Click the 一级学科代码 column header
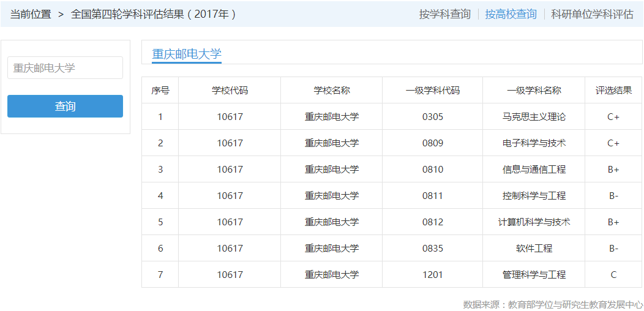This screenshot has height=311, width=644. pos(432,91)
